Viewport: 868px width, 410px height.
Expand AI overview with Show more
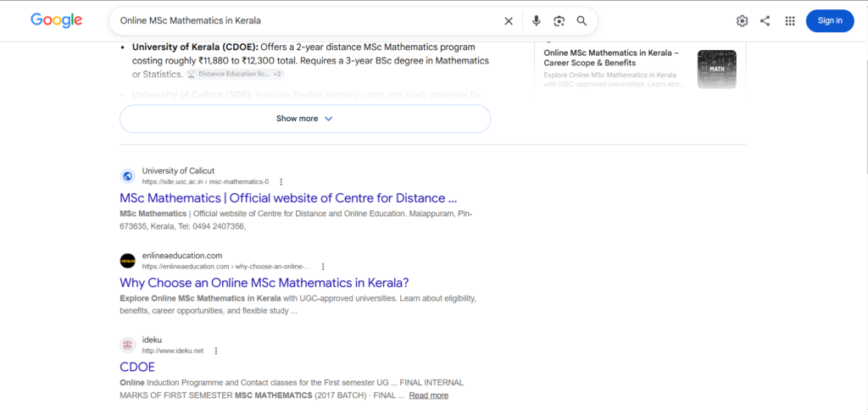(x=305, y=119)
